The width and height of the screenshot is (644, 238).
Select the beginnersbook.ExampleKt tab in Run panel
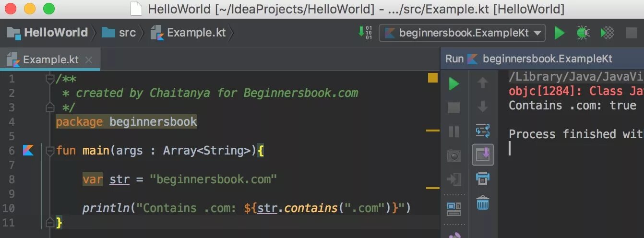click(540, 59)
